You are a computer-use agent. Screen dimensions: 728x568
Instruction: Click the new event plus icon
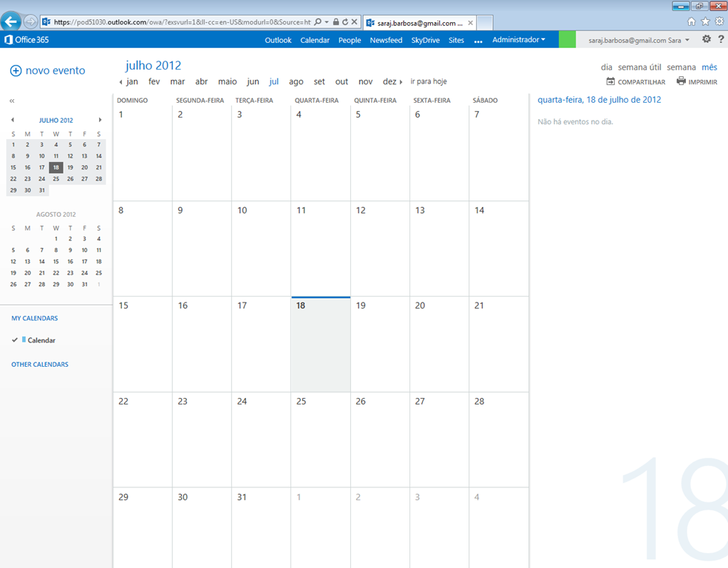point(16,71)
